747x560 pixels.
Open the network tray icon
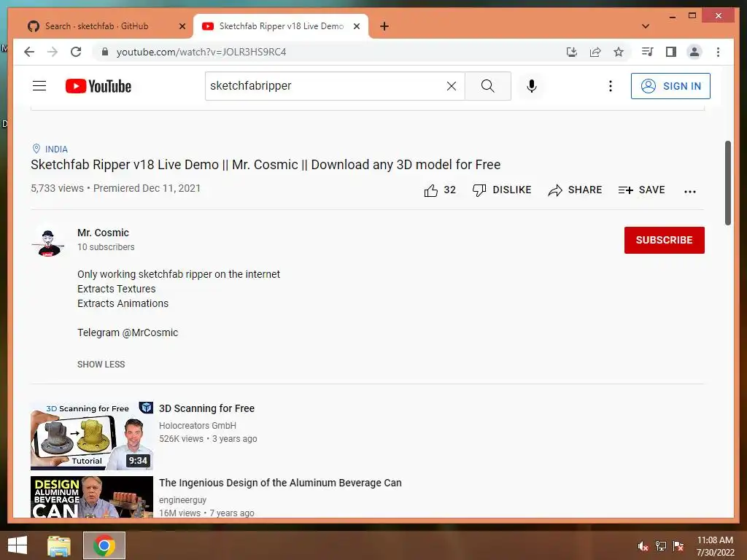661,546
